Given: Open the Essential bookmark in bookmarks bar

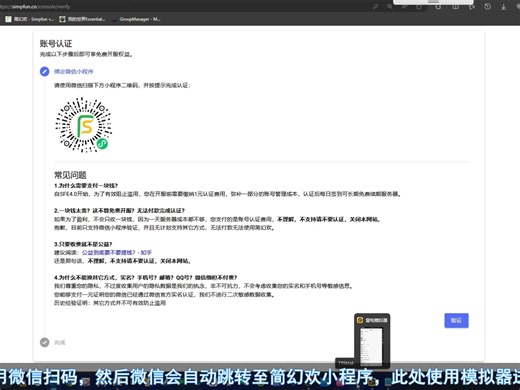Looking at the screenshot, I should click(82, 19).
